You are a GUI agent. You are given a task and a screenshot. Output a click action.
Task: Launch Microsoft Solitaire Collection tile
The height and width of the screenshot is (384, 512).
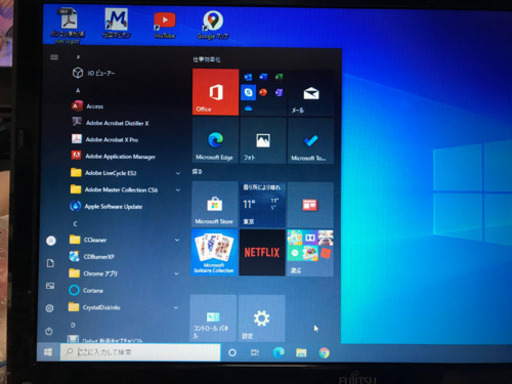(x=214, y=252)
